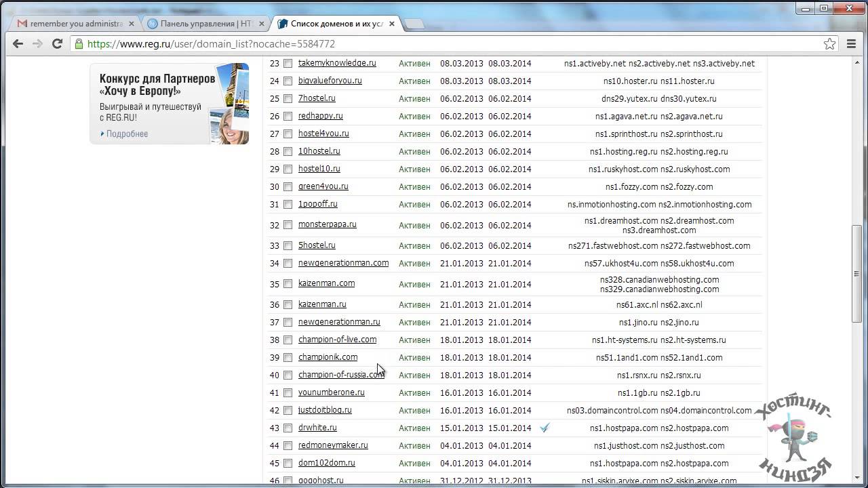
Task: Close the Gmail 'remember you administra' tab
Action: (x=132, y=23)
